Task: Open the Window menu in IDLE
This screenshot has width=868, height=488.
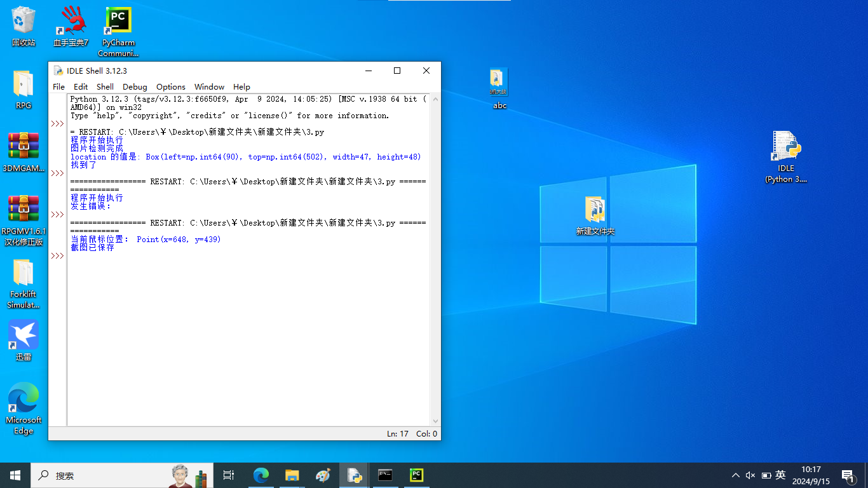Action: (209, 86)
